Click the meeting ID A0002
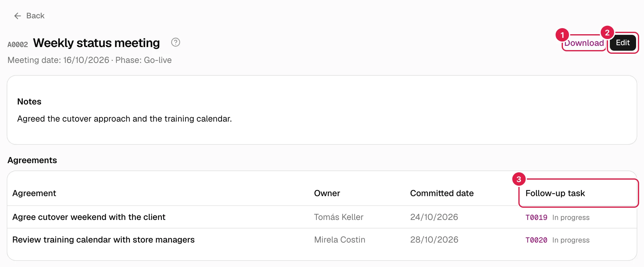The height and width of the screenshot is (267, 644). point(18,45)
